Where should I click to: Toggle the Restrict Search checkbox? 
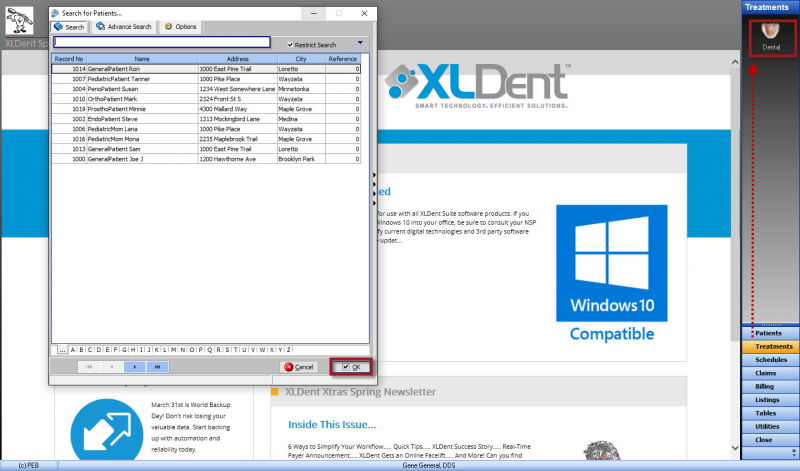click(x=290, y=45)
